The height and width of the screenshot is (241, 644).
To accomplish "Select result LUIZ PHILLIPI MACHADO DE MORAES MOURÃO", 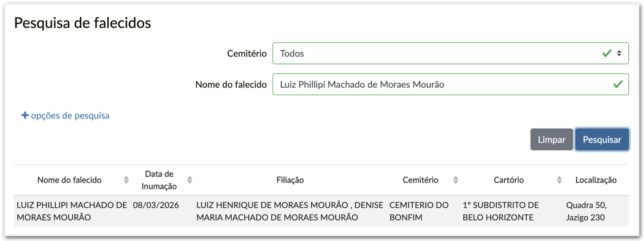I will (71, 211).
